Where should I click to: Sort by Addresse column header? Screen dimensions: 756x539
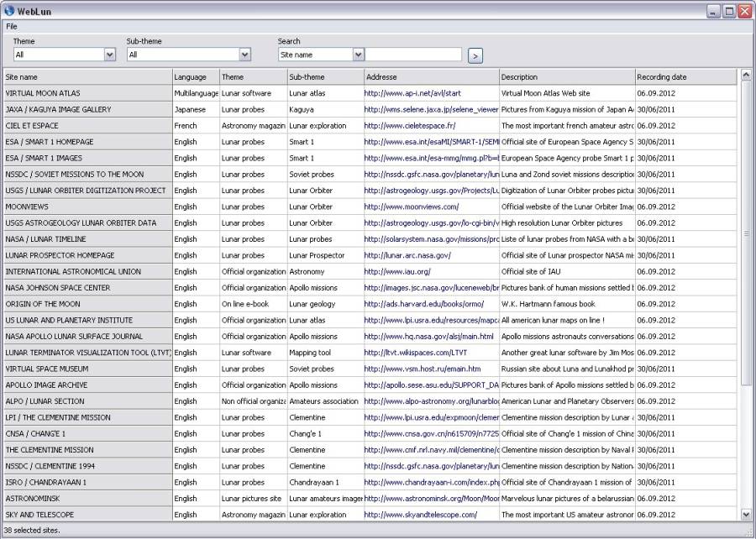[432, 77]
